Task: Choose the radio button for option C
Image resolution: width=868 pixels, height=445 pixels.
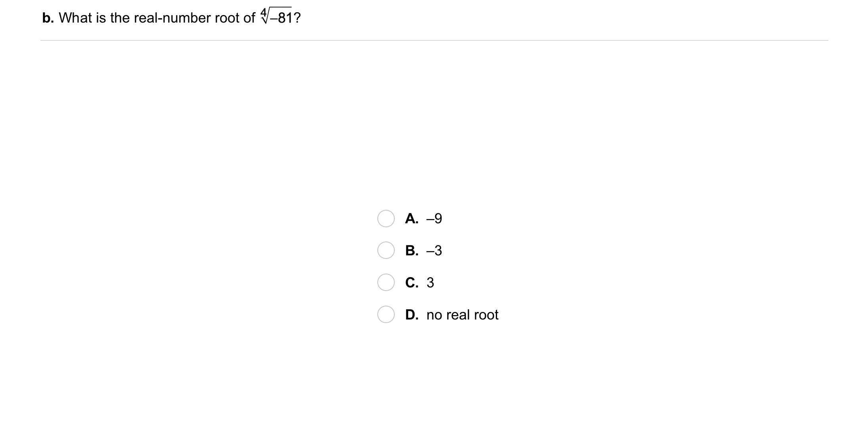Action: click(x=386, y=282)
